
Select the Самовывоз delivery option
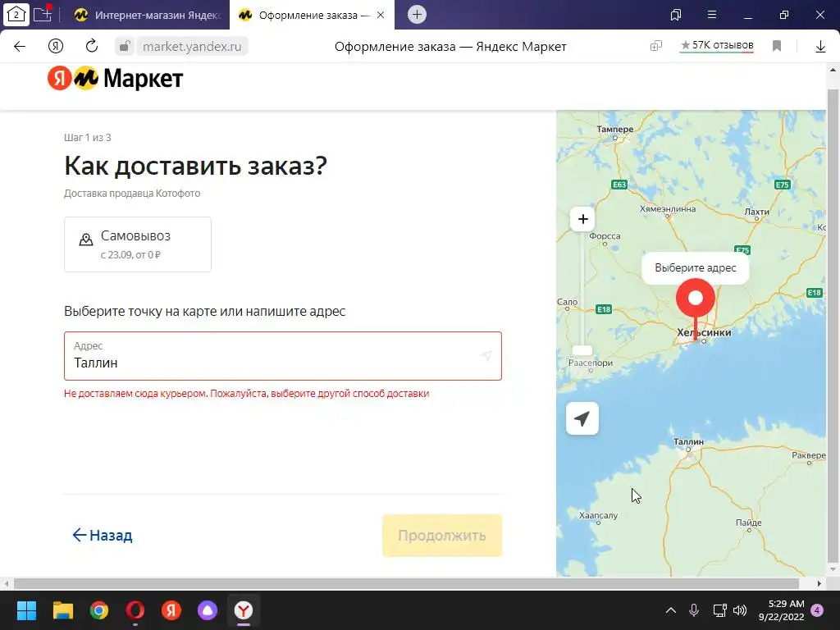(138, 244)
